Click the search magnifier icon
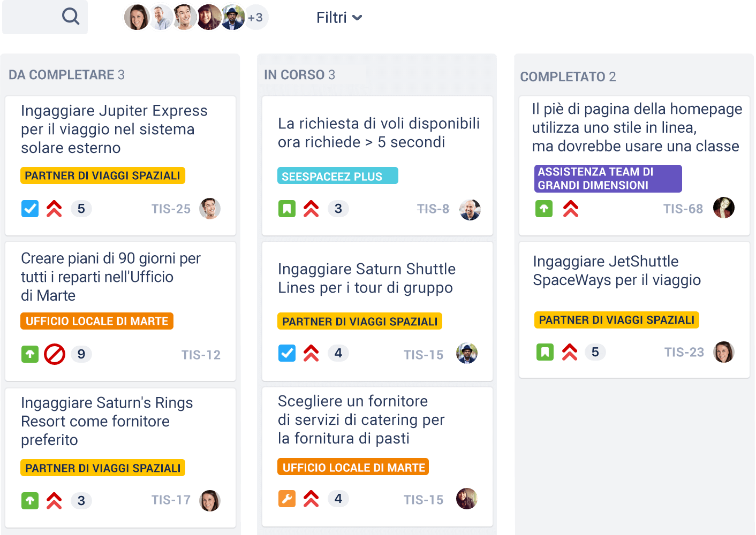 tap(71, 17)
